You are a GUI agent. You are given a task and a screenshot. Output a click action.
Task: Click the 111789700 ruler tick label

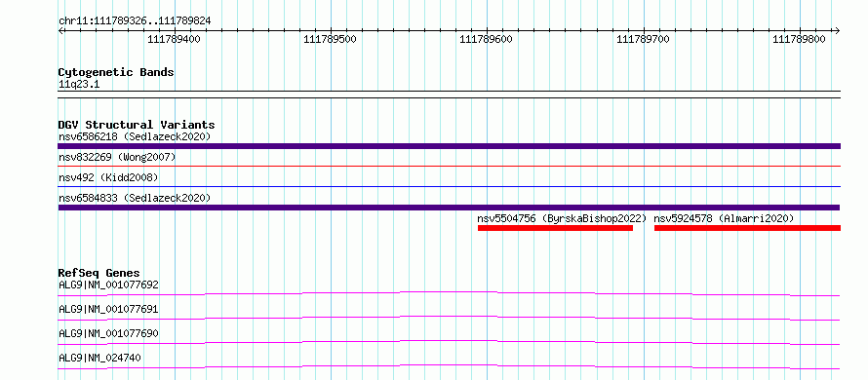coord(643,39)
